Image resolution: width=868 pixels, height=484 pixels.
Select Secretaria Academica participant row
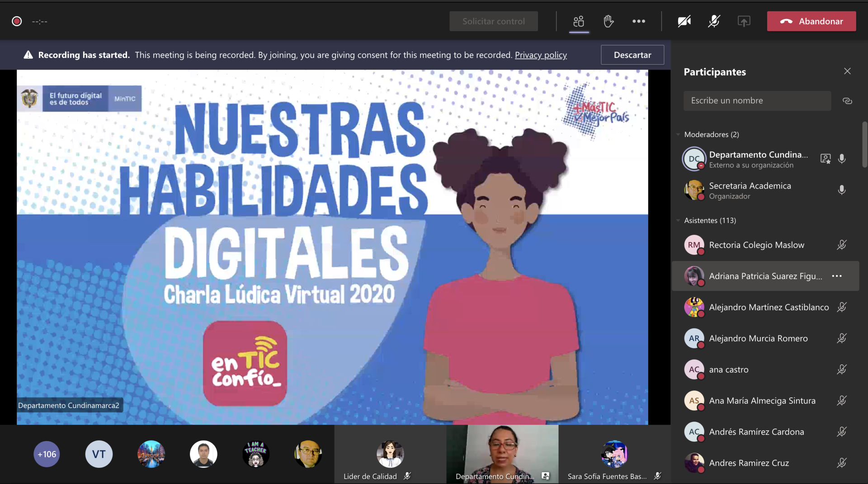[765, 190]
